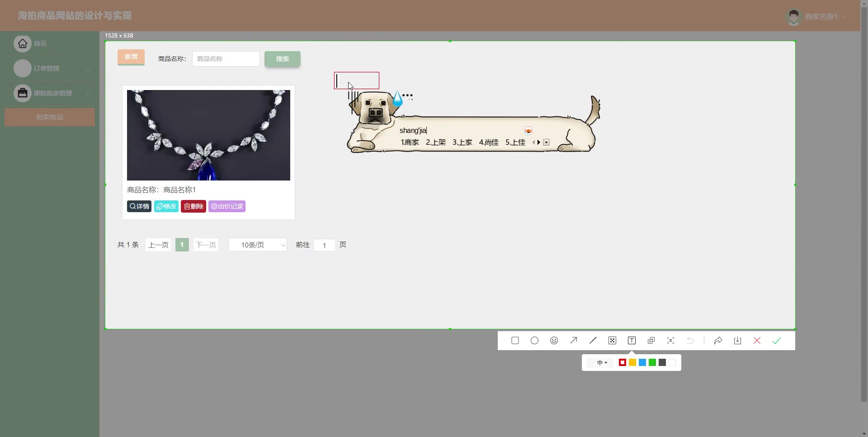Image resolution: width=868 pixels, height=437 pixels.
Task: Share the screenshot with forward icon
Action: pyautogui.click(x=718, y=341)
